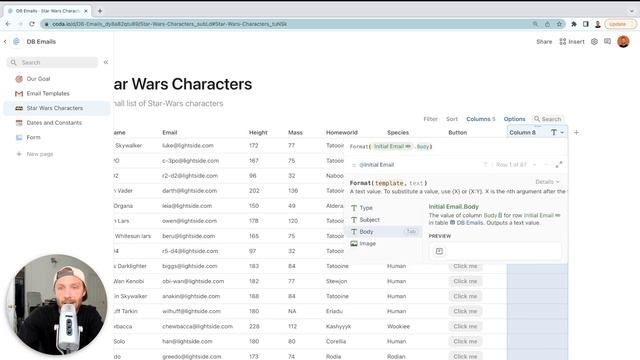Open the Columns 8 menu
640x360 pixels.
pyautogui.click(x=480, y=119)
